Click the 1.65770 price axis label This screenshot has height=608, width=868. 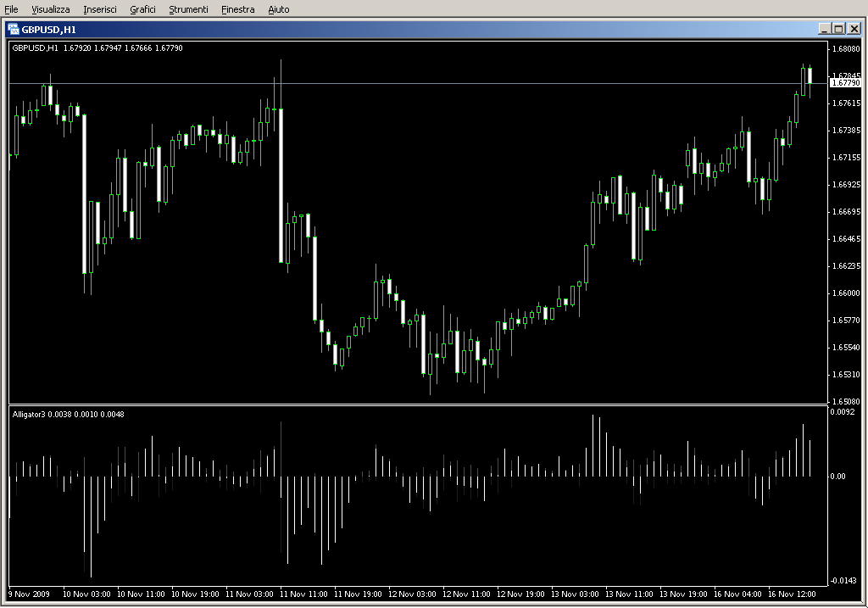(x=847, y=320)
